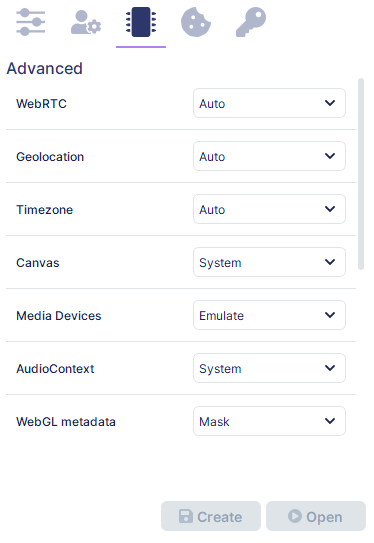Open the general settings sliders tab
Screen dimensions: 374x543
[30, 22]
